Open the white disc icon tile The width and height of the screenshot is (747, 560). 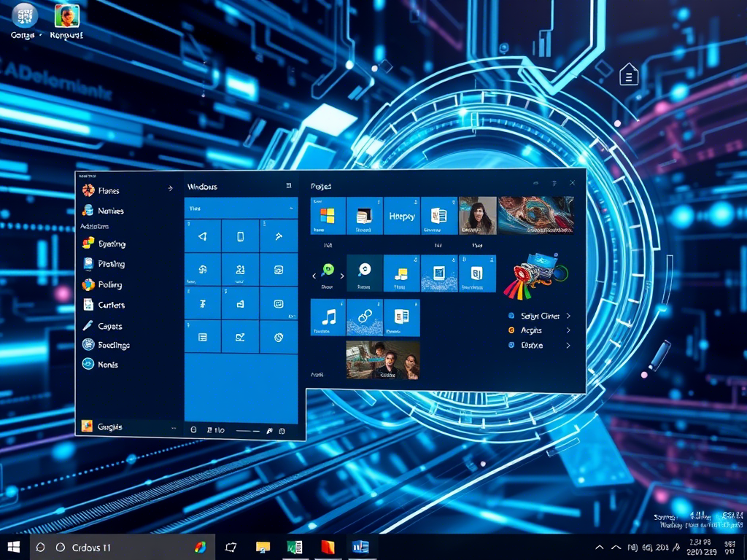365,273
